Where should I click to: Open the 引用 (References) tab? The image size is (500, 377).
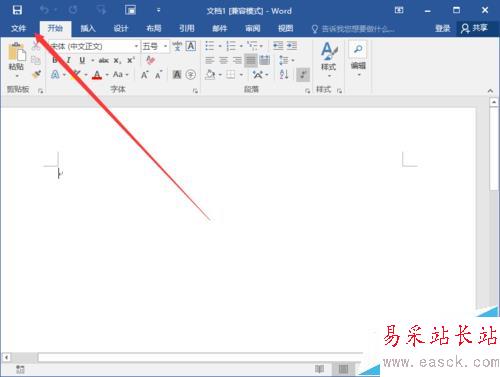tap(187, 28)
